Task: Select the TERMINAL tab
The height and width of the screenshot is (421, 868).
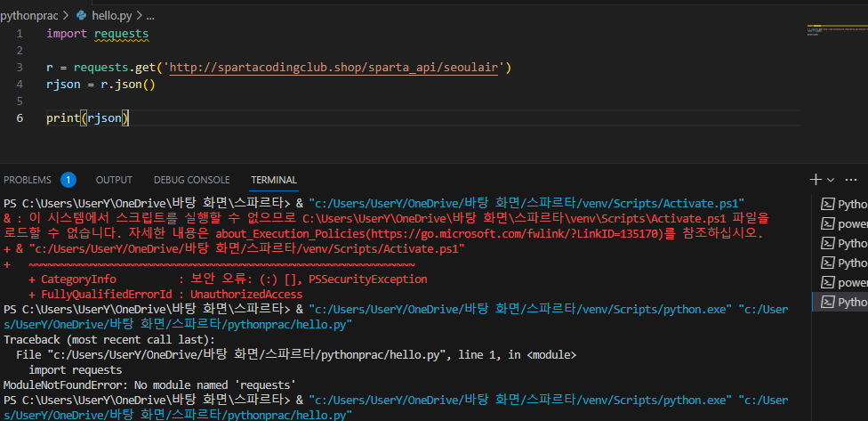Action: point(274,180)
